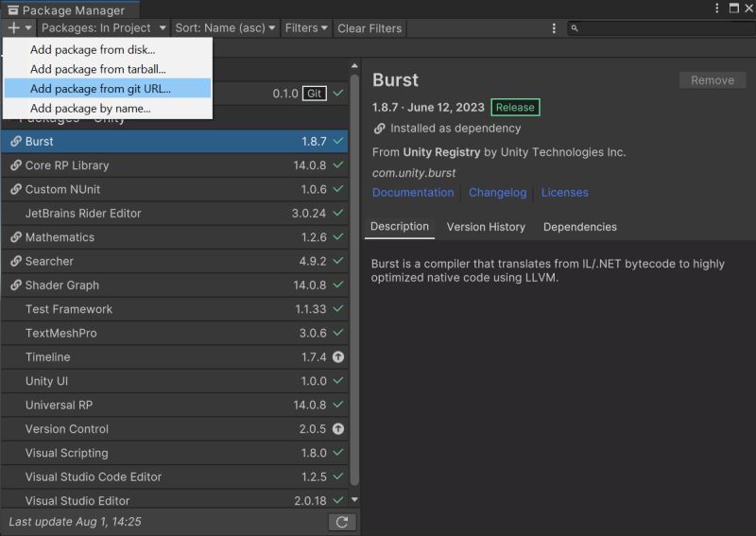
Task: Select the Custom NUnit package
Action: pos(175,189)
